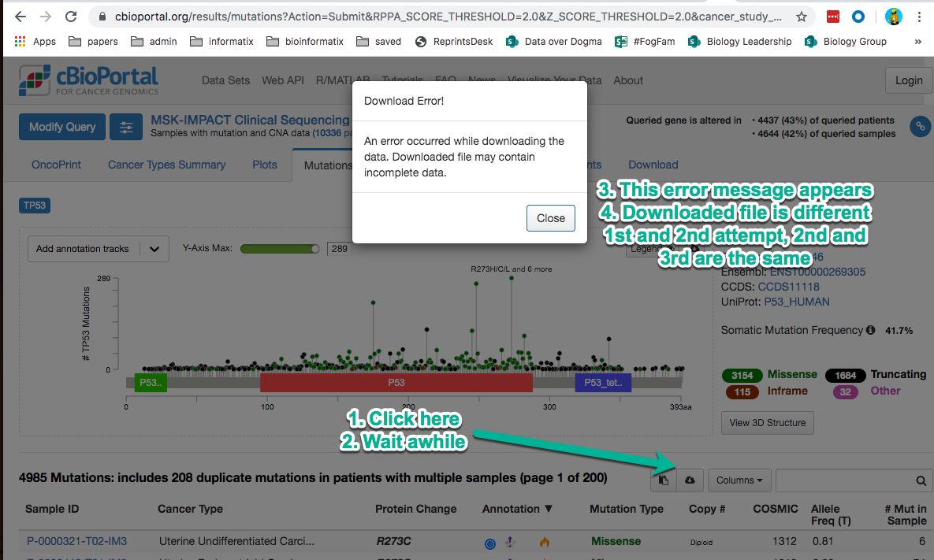The height and width of the screenshot is (560, 934).
Task: Select the TP53 gene badge
Action: click(35, 206)
